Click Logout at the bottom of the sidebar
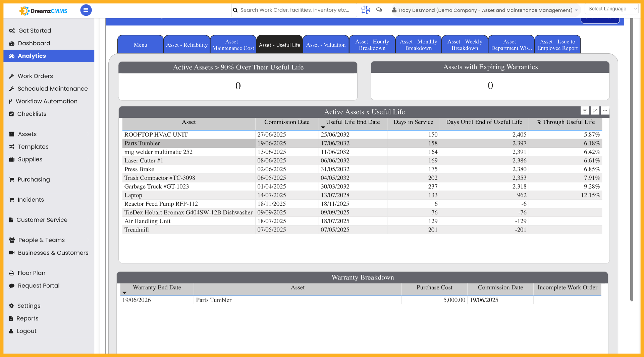Viewport: 644px width, 357px height. (x=26, y=331)
